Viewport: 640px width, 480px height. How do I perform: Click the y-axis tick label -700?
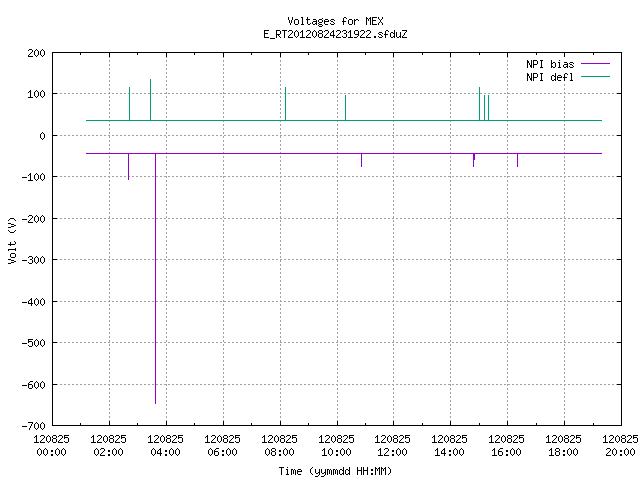coord(33,426)
